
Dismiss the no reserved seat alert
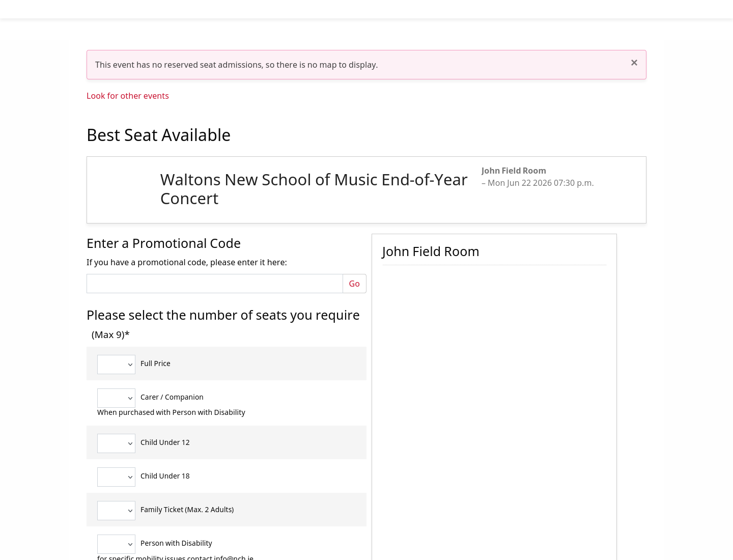(x=634, y=63)
